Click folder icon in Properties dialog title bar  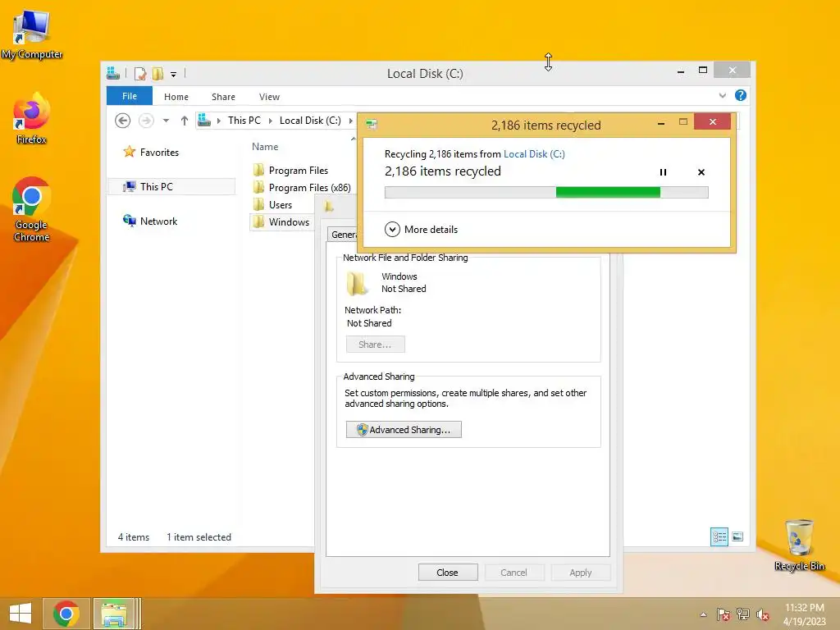[x=329, y=207]
